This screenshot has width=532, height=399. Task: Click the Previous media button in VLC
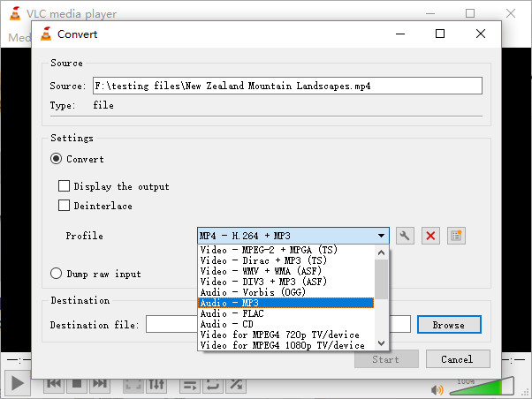[x=54, y=384]
